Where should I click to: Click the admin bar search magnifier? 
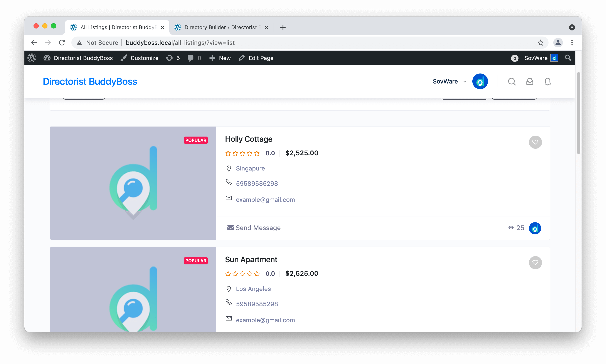[x=568, y=58]
